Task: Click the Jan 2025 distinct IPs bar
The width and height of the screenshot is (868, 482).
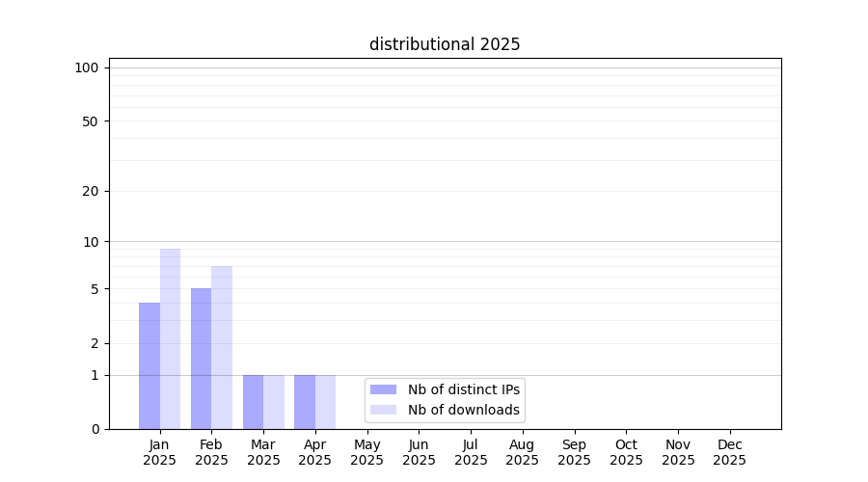Action: (x=149, y=366)
